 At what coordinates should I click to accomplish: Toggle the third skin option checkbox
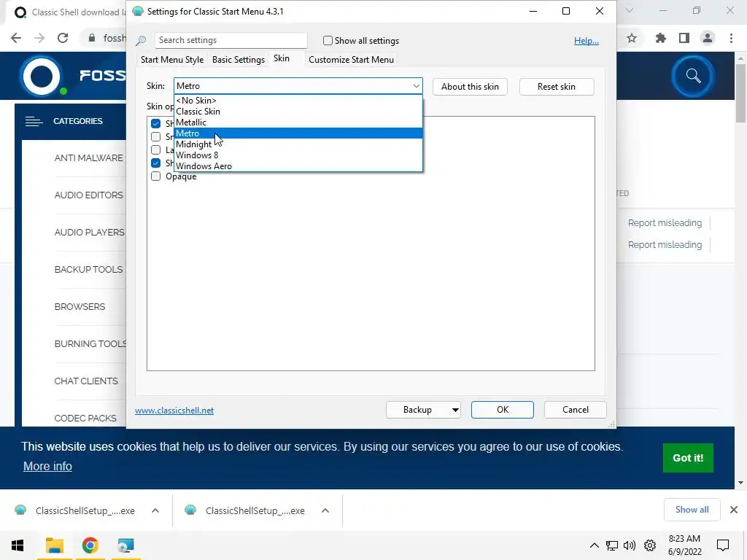(156, 150)
